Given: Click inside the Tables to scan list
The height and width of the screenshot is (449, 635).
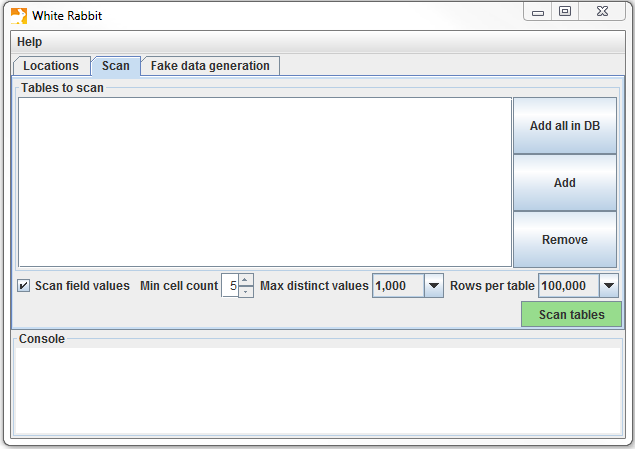Looking at the screenshot, I should coord(265,182).
